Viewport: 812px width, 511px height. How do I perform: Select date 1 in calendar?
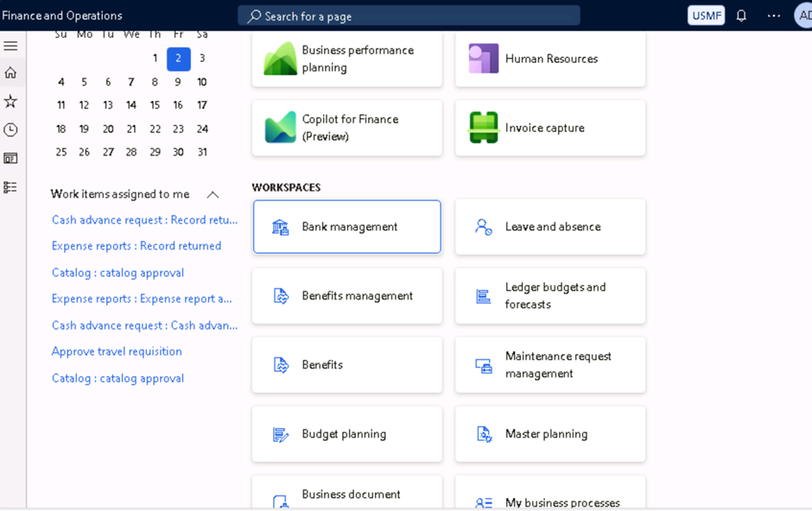[155, 59]
